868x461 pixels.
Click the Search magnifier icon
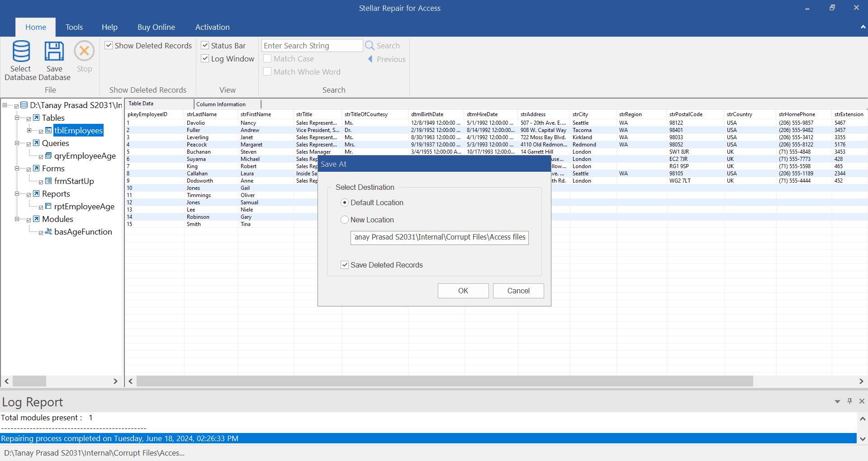coord(370,46)
